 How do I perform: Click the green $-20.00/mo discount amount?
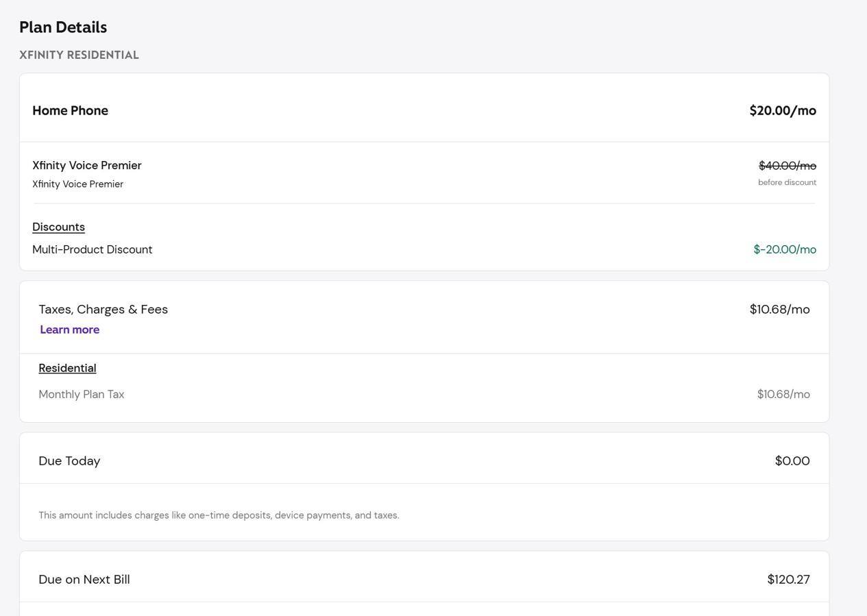785,249
